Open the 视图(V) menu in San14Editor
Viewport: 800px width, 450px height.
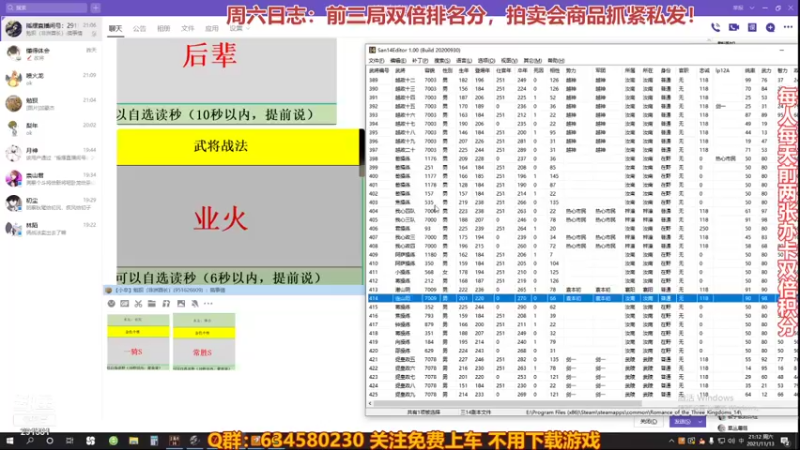[x=509, y=61]
